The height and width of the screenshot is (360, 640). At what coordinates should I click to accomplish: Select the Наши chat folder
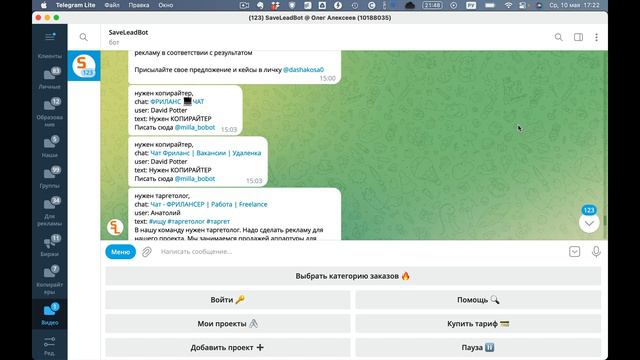[x=50, y=147]
